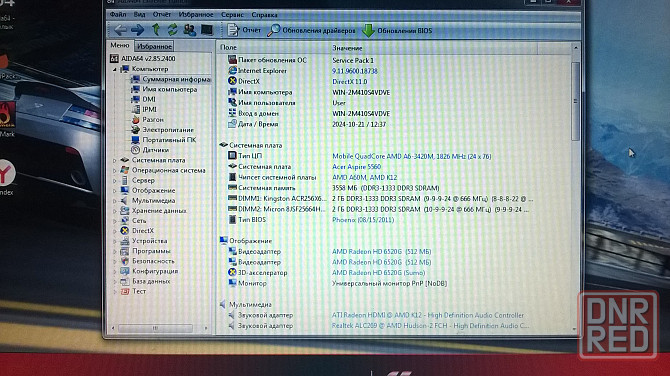Open the Acer Aspire 5560 link
The width and height of the screenshot is (670, 376).
[356, 167]
